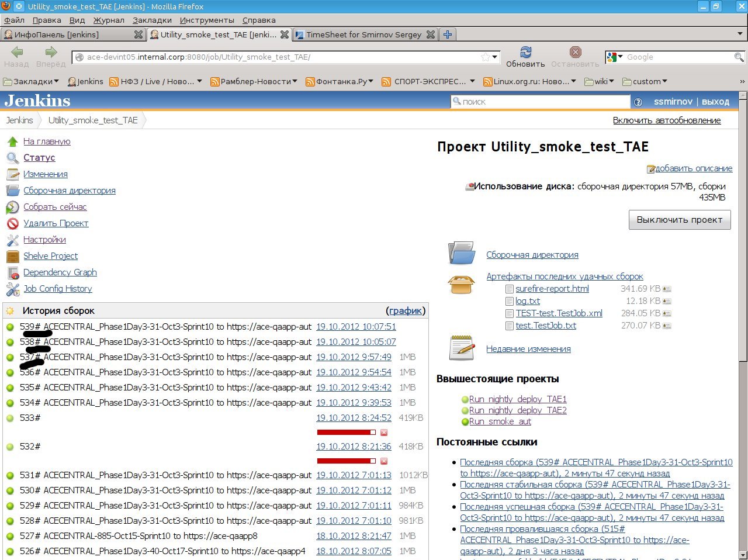Expand the custom bookmarks folder

[x=645, y=81]
